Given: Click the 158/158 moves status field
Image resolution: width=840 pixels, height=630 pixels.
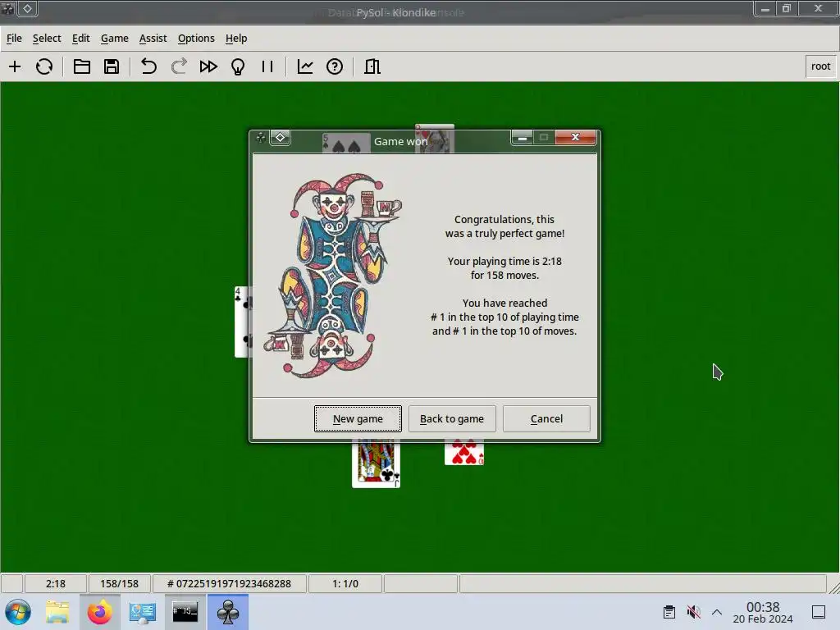Looking at the screenshot, I should pos(119,583).
